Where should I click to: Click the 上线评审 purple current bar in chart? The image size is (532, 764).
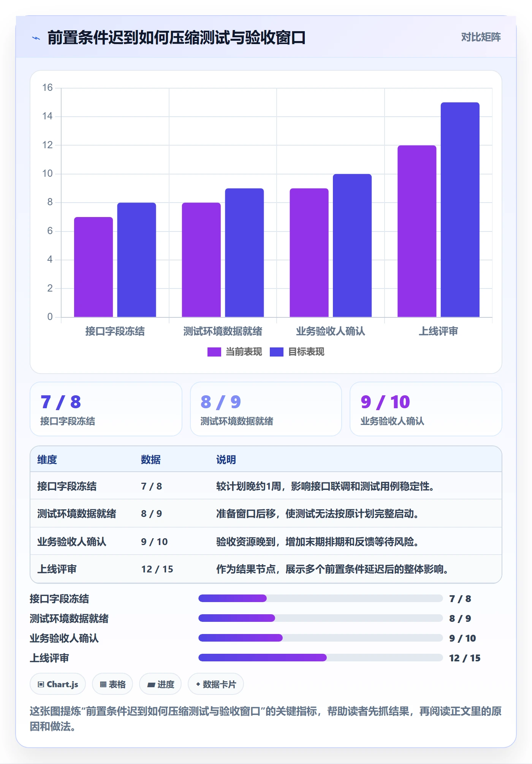[417, 231]
